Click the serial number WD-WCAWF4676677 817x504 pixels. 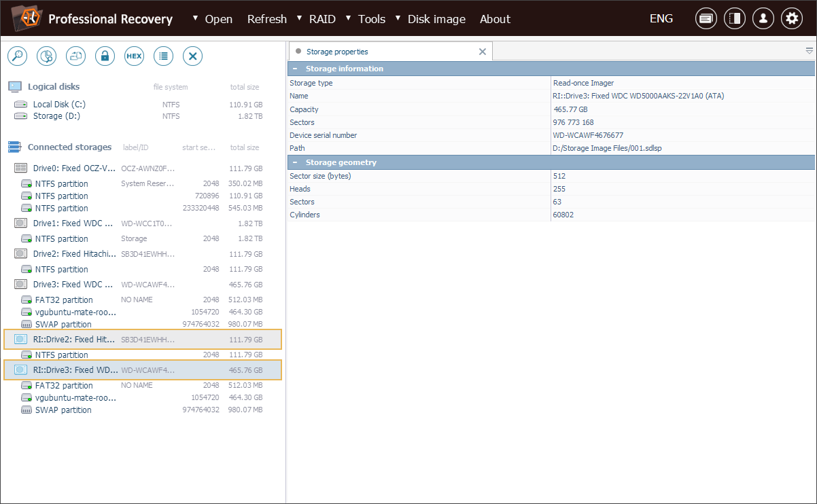pyautogui.click(x=588, y=135)
